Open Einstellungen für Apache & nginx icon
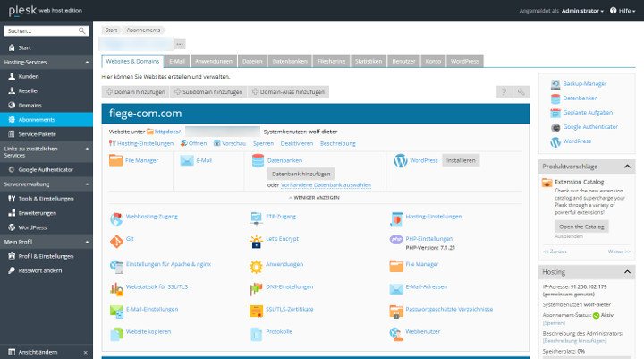This screenshot has height=359, width=644. [116, 267]
